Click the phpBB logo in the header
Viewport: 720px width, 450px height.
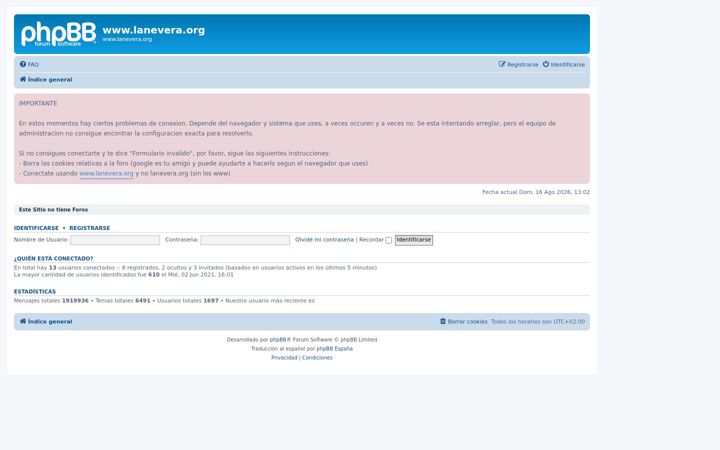[x=58, y=34]
